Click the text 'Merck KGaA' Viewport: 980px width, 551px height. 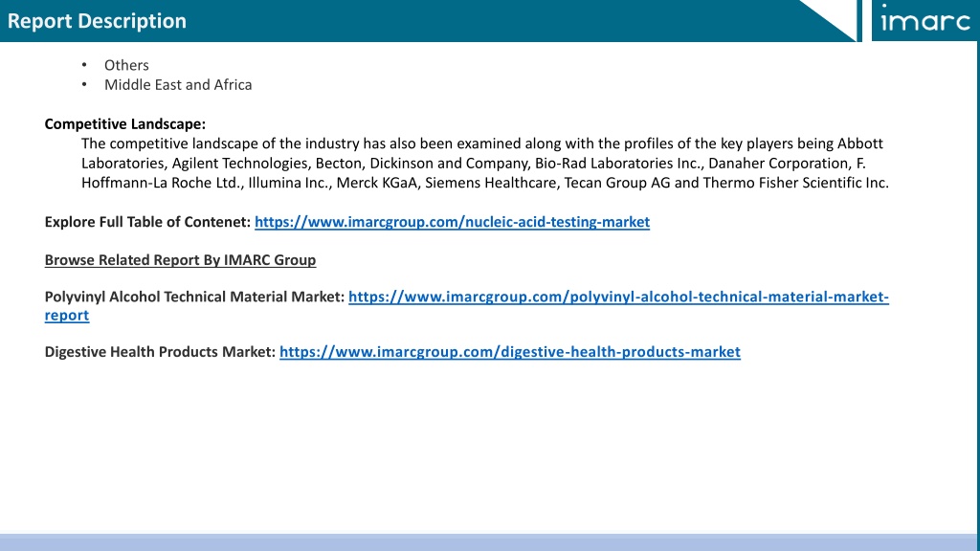coord(377,183)
